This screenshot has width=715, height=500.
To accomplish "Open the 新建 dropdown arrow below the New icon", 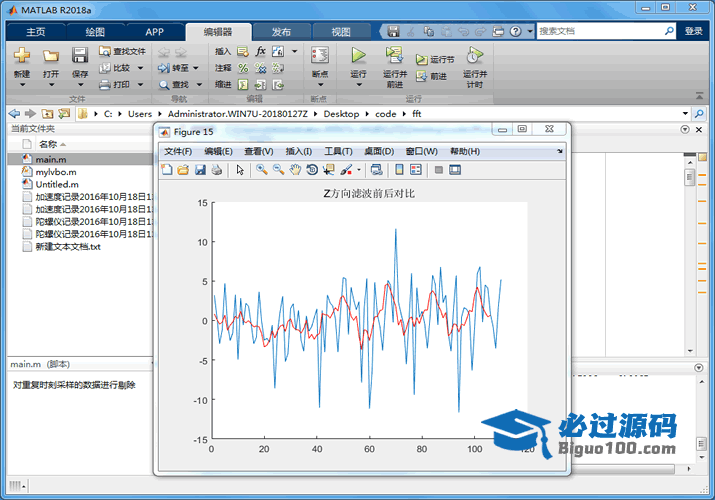I will click(x=22, y=85).
